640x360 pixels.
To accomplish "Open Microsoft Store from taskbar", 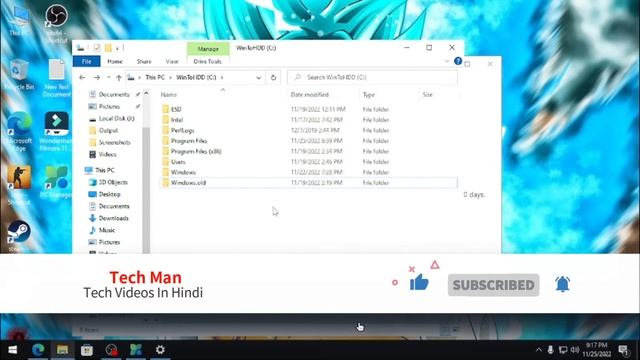I will [87, 350].
